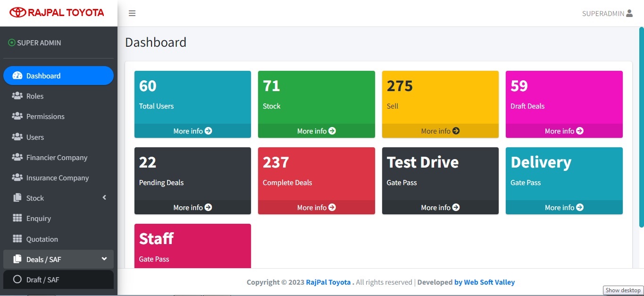Image resolution: width=644 pixels, height=296 pixels.
Task: Open the Users menu item
Action: [x=59, y=137]
